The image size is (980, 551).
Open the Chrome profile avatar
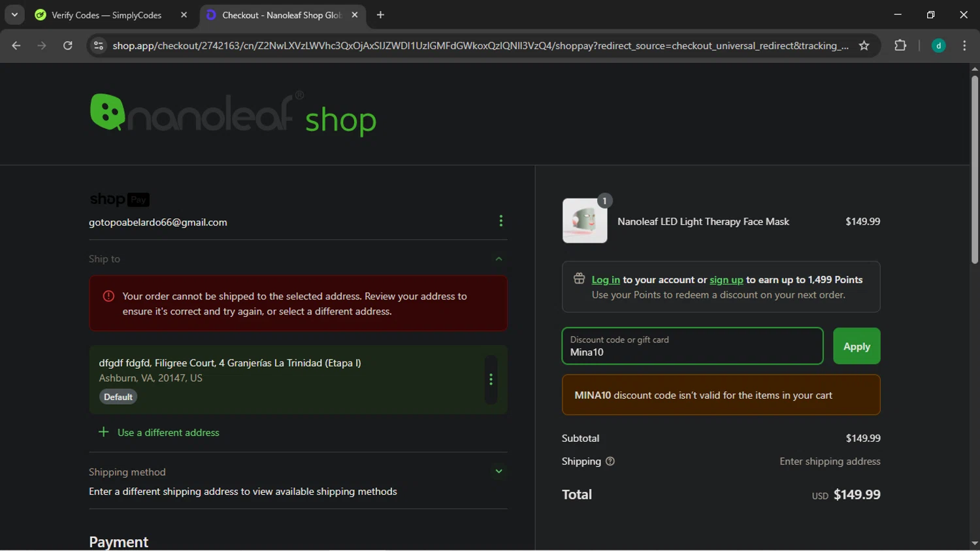[x=938, y=46]
